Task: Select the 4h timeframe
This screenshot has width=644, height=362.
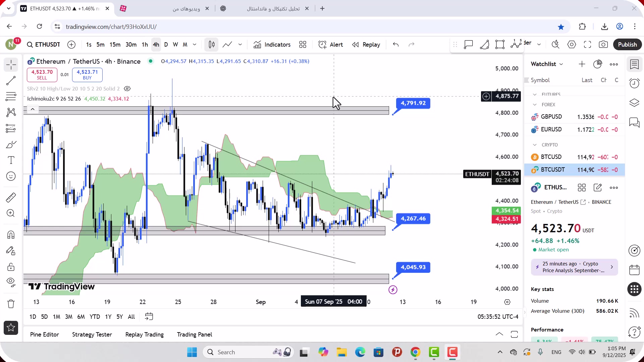Action: (156, 45)
